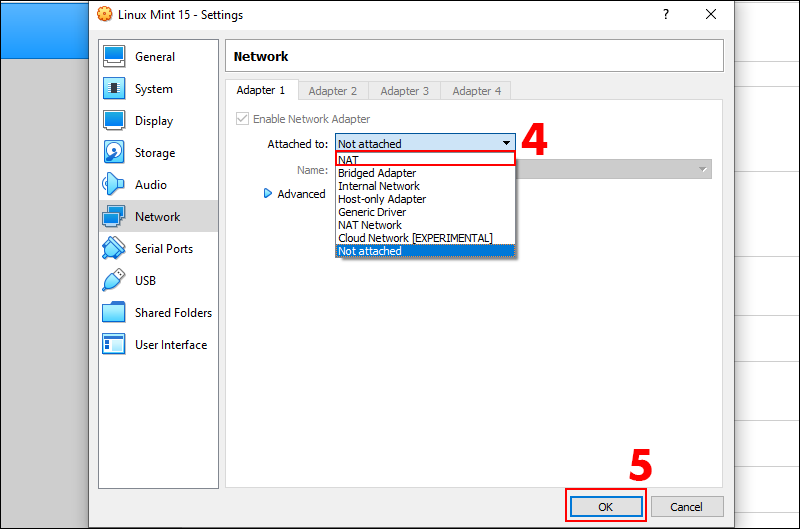Click the Cancel button

pos(686,507)
